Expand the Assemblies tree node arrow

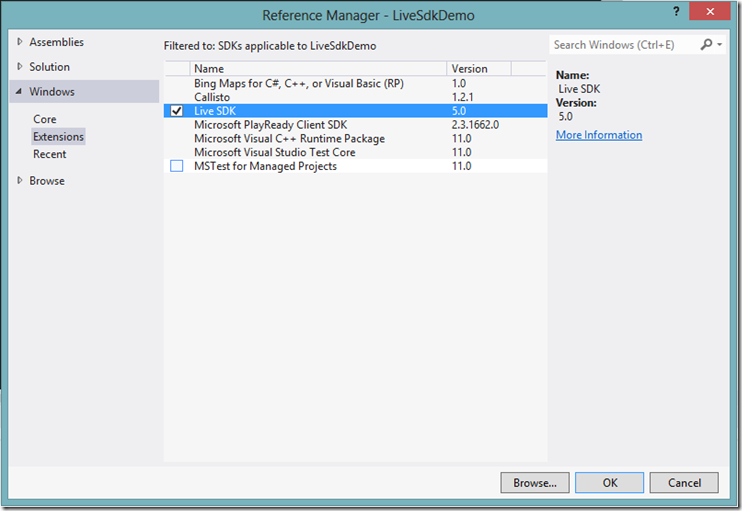(19, 42)
